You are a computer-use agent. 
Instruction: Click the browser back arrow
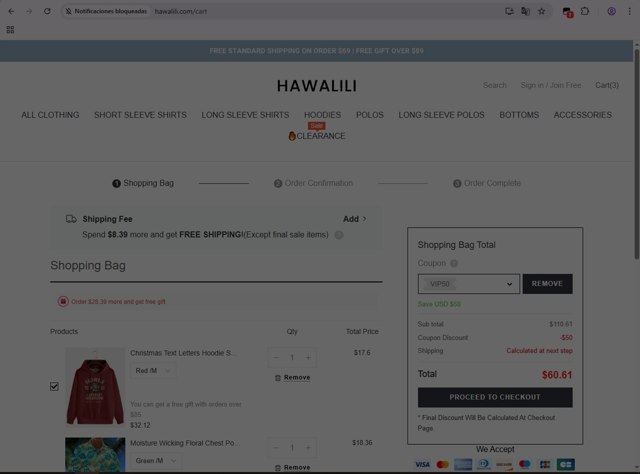click(11, 11)
